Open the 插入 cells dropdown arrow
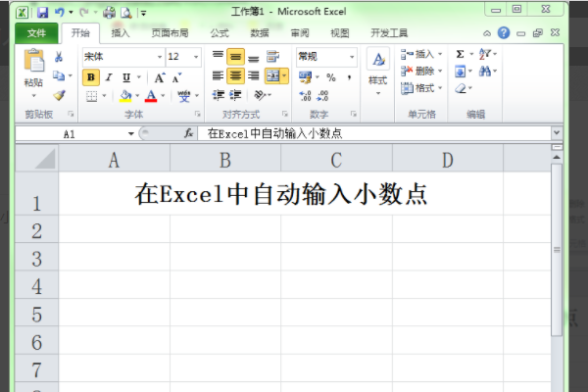This screenshot has width=588, height=392. (440, 55)
